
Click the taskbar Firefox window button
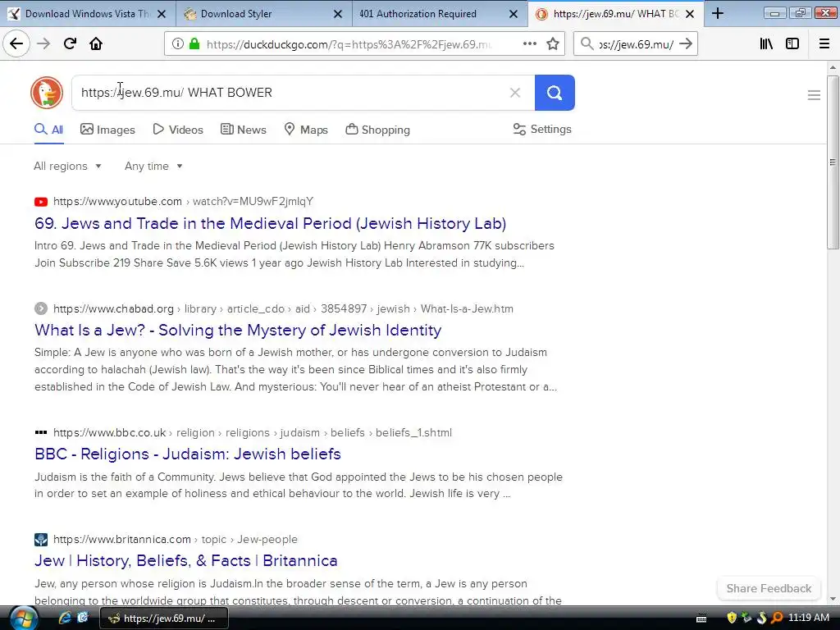pyautogui.click(x=164, y=619)
